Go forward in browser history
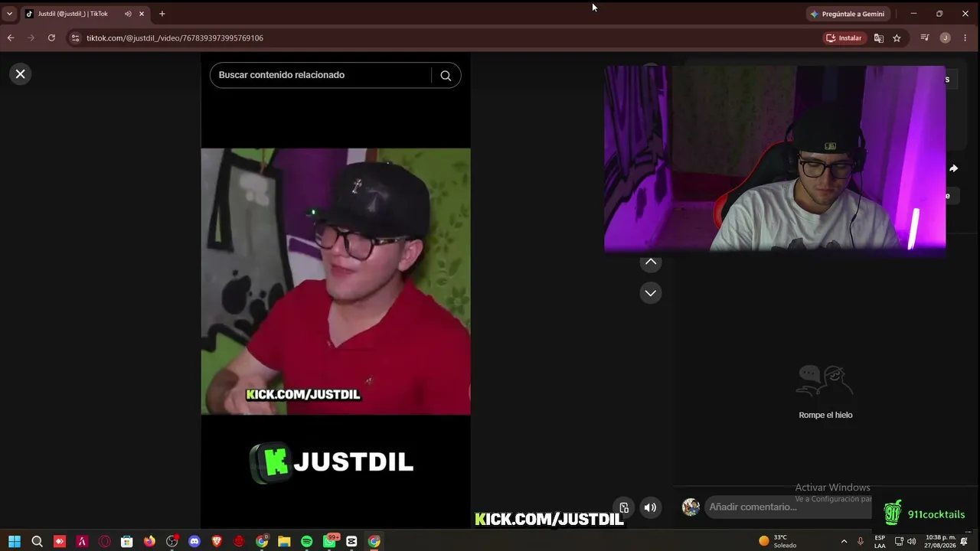The image size is (980, 551). point(31,37)
